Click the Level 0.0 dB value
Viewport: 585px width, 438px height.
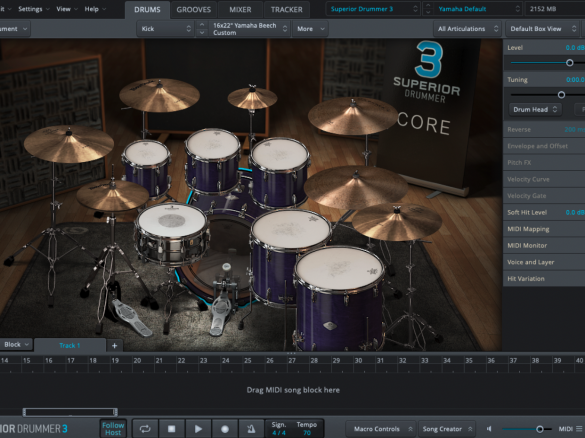coord(575,48)
